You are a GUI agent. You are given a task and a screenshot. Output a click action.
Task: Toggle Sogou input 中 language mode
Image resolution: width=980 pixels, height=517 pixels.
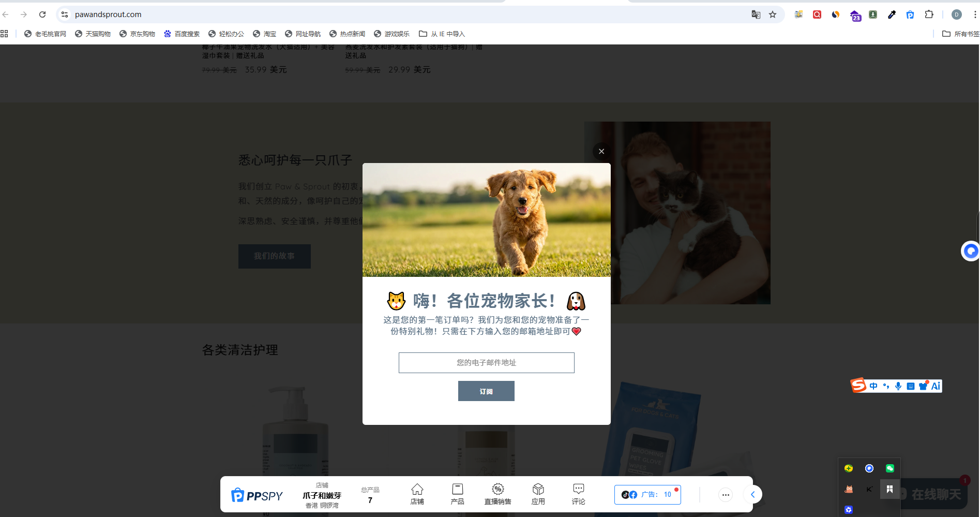[x=873, y=386]
